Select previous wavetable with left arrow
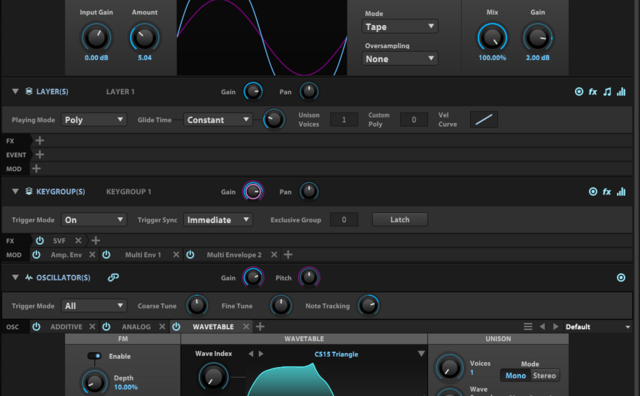Image resolution: width=640 pixels, height=396 pixels. (251, 354)
